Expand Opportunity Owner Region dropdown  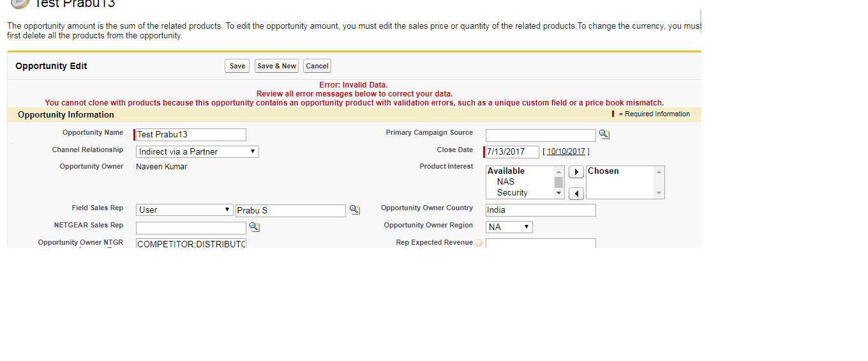click(509, 227)
